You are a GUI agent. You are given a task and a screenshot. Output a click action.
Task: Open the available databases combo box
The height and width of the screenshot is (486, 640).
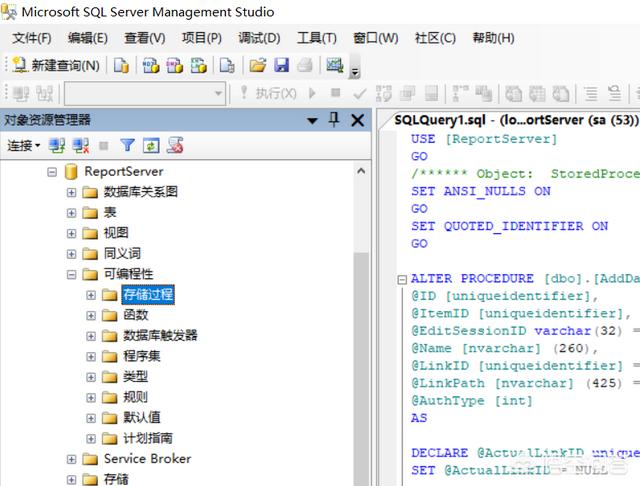coord(145,93)
